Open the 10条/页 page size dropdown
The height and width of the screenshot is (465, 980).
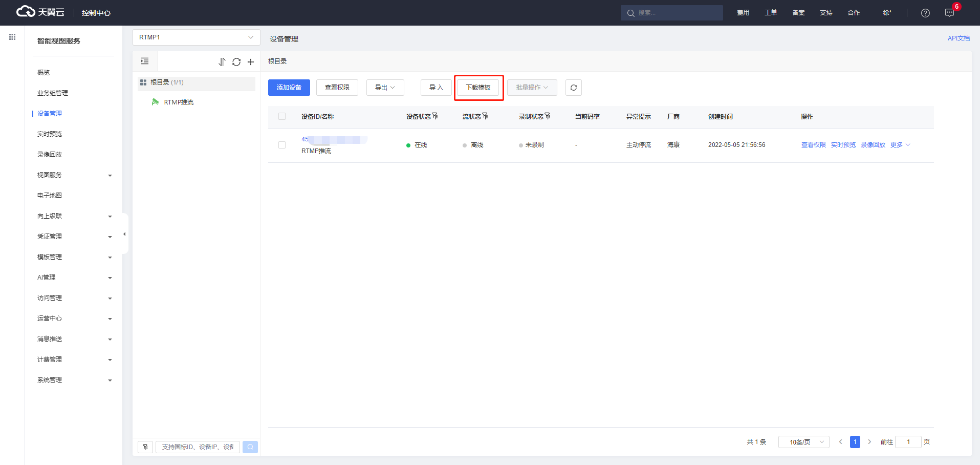click(803, 442)
